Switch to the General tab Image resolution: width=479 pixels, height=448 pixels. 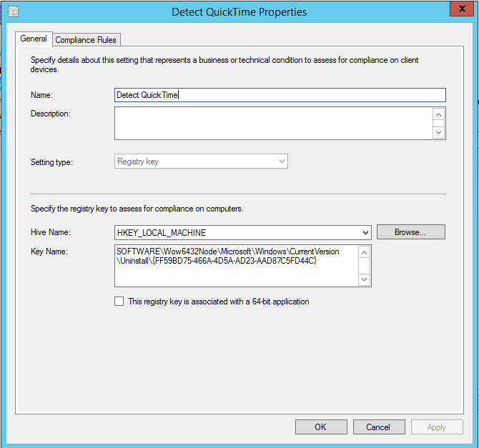tap(34, 39)
